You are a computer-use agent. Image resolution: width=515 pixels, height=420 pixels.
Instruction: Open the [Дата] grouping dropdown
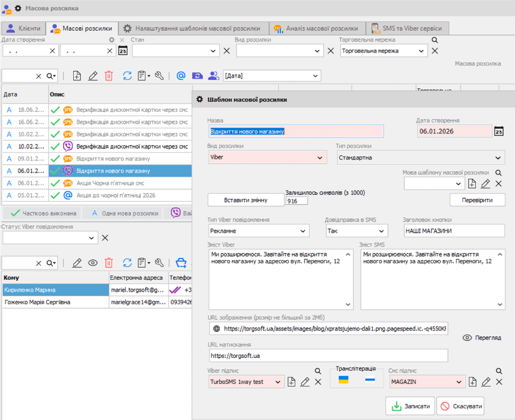click(x=315, y=76)
